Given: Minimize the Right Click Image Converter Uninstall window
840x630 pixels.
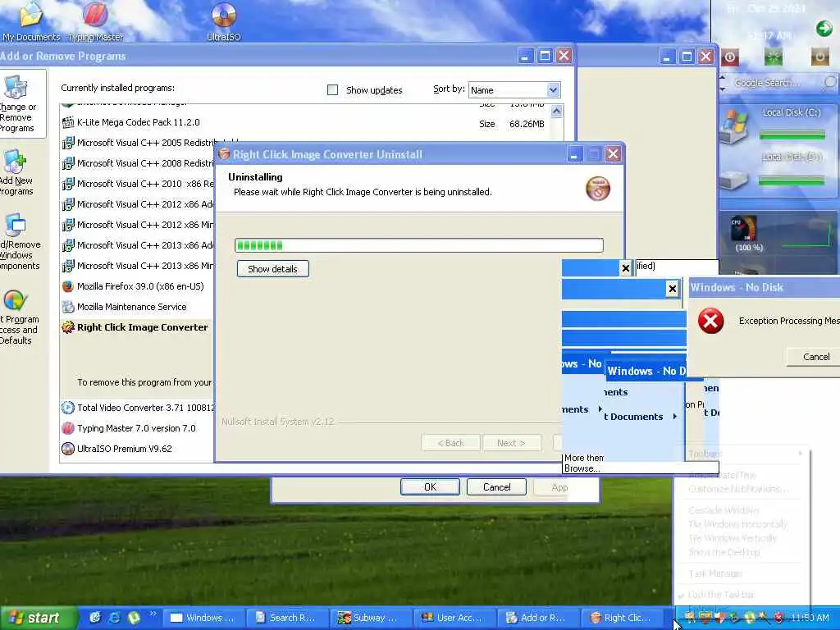Looking at the screenshot, I should point(573,155).
